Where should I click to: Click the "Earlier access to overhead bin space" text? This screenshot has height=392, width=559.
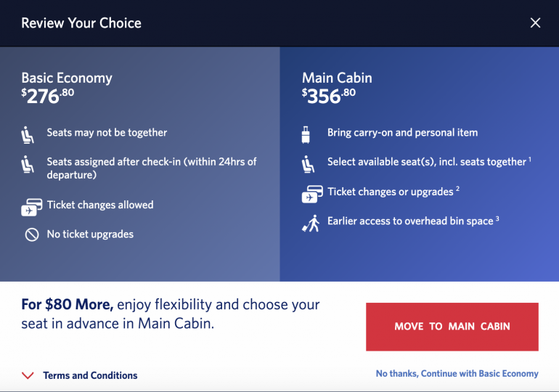click(410, 221)
